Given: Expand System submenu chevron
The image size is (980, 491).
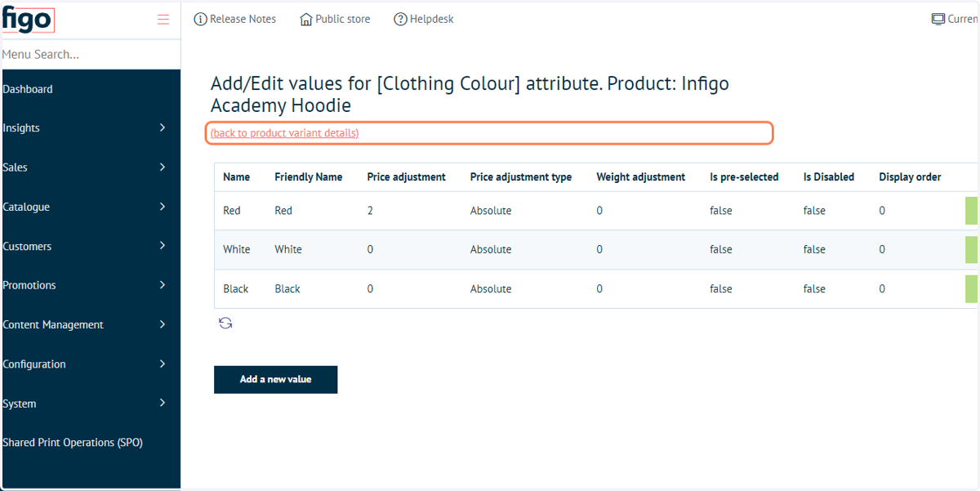Looking at the screenshot, I should [x=163, y=403].
